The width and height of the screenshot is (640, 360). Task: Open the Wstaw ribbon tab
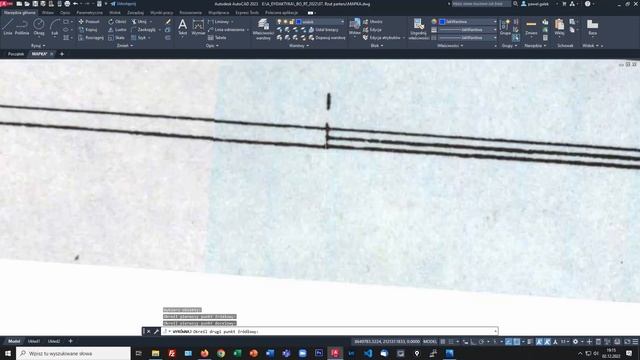click(48, 13)
